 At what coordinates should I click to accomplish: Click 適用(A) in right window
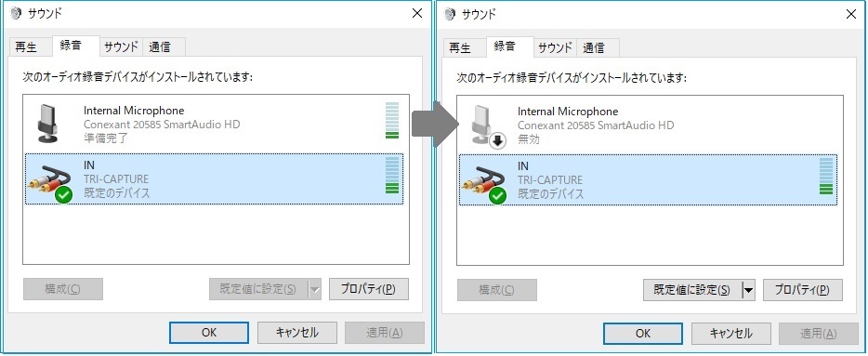pos(819,334)
